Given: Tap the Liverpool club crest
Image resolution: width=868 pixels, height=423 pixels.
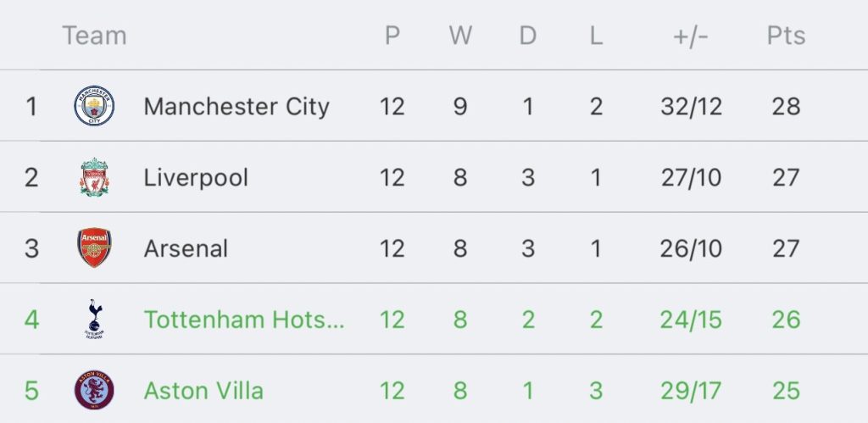Looking at the screenshot, I should coord(94,177).
